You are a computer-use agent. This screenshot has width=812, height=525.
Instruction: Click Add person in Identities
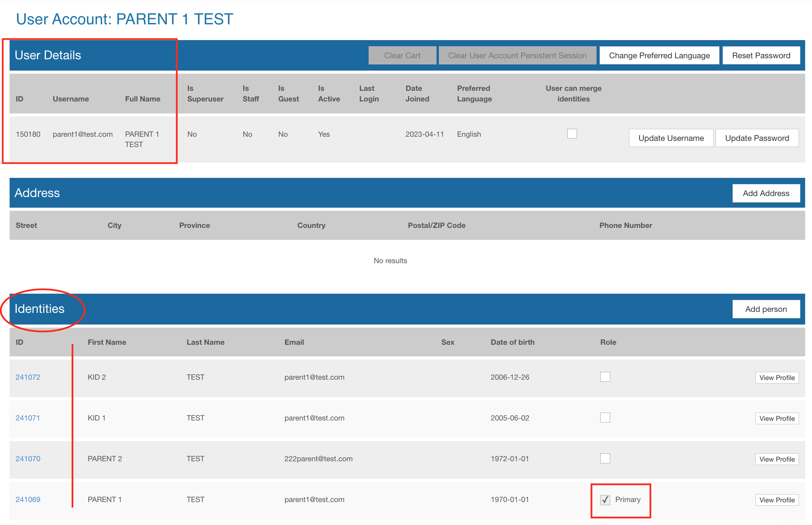pyautogui.click(x=766, y=309)
